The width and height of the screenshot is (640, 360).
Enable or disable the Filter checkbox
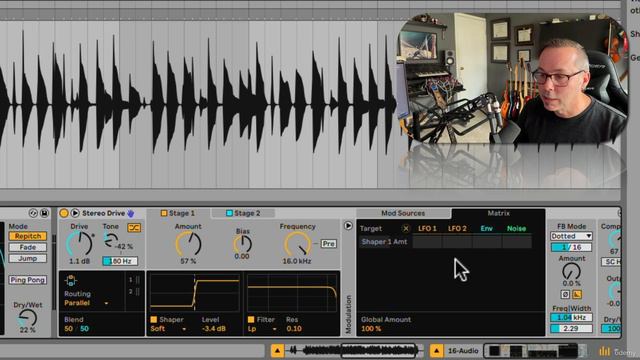point(251,319)
